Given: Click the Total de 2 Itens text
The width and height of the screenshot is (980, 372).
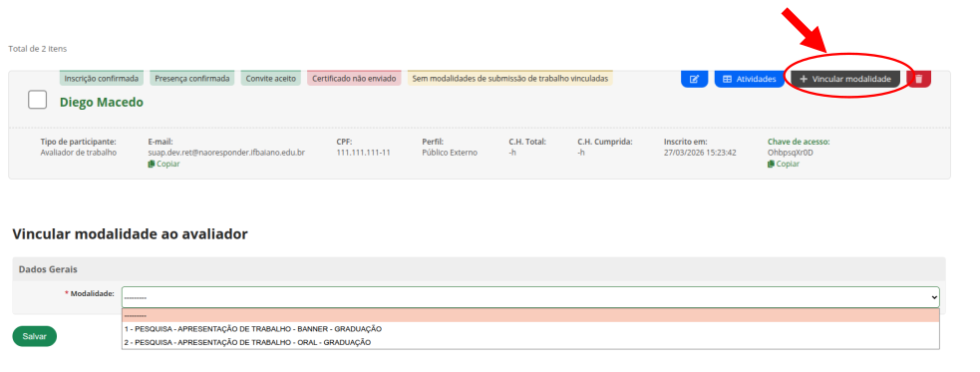Looking at the screenshot, I should point(38,48).
